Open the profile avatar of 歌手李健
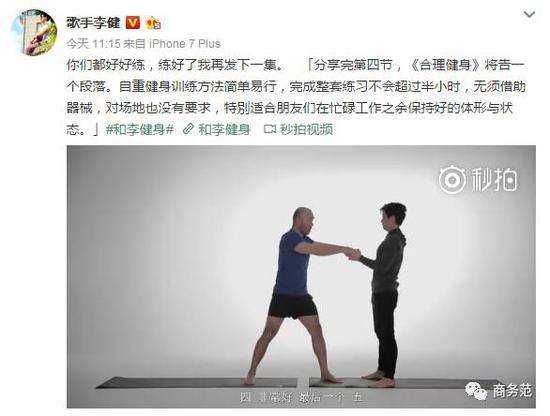 coord(34,32)
